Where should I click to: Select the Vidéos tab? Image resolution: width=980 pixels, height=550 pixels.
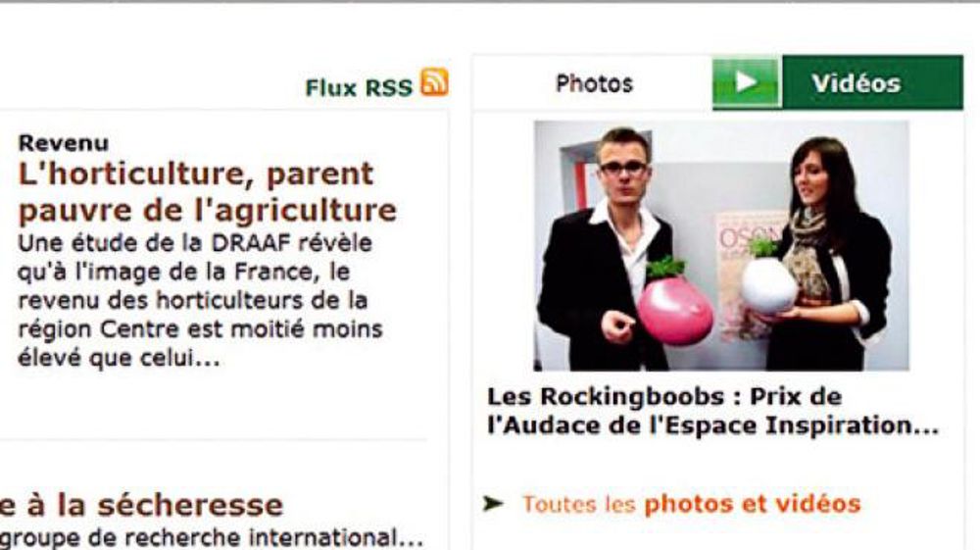(x=857, y=83)
